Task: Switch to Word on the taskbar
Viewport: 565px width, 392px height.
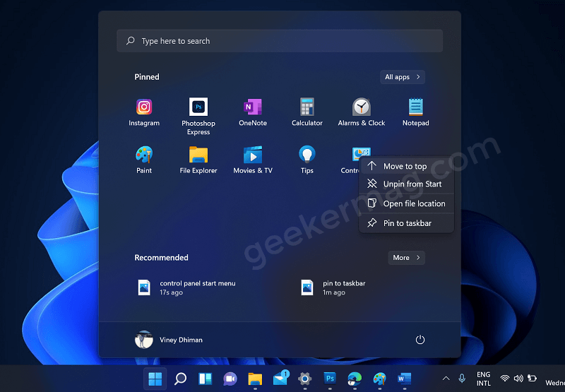Action: click(404, 379)
